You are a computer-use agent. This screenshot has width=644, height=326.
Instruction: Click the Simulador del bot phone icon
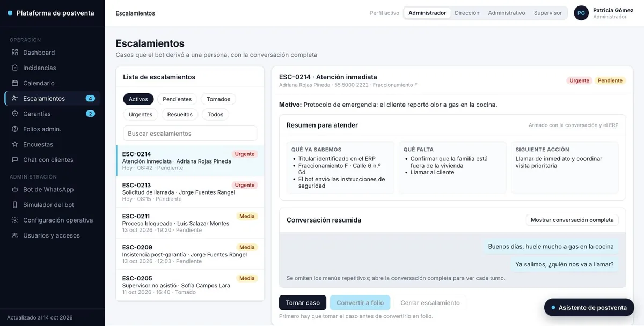[15, 205]
